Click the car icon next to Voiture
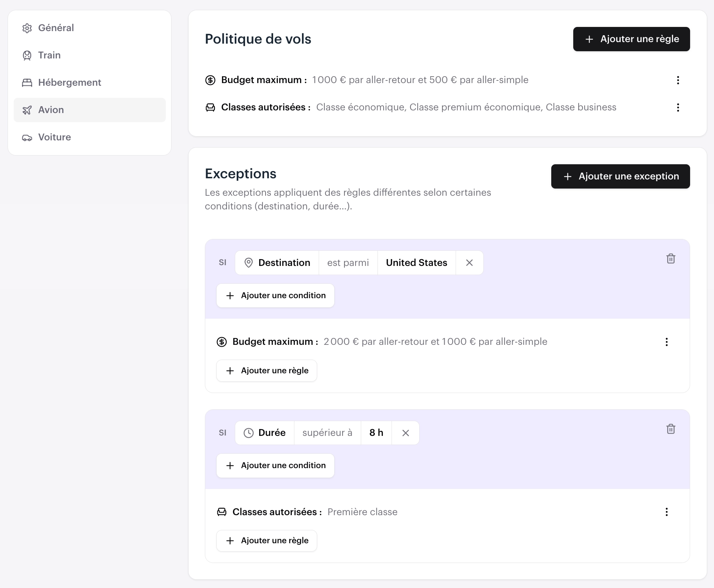Screen dimensions: 714x588 point(27,137)
